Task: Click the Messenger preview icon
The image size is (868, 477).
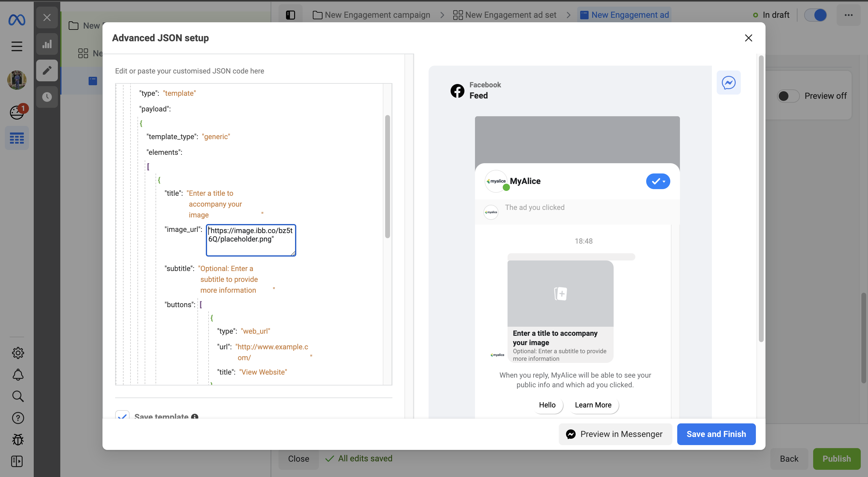Action: 728,83
